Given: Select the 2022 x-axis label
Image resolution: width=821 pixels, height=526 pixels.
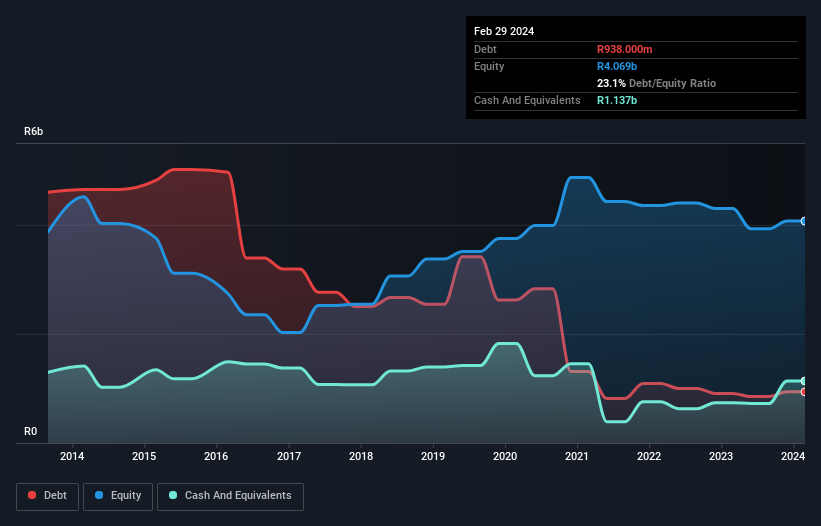Looking at the screenshot, I should 649,456.
